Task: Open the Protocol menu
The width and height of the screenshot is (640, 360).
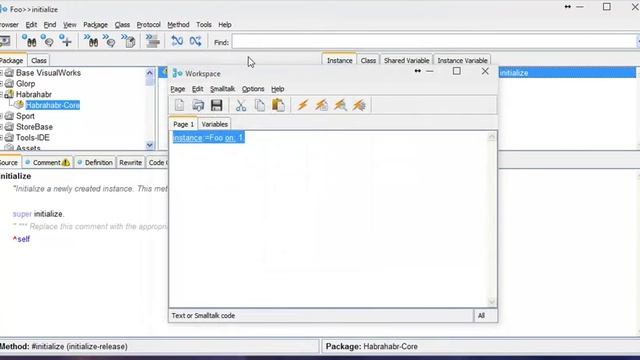Action: (x=148, y=25)
